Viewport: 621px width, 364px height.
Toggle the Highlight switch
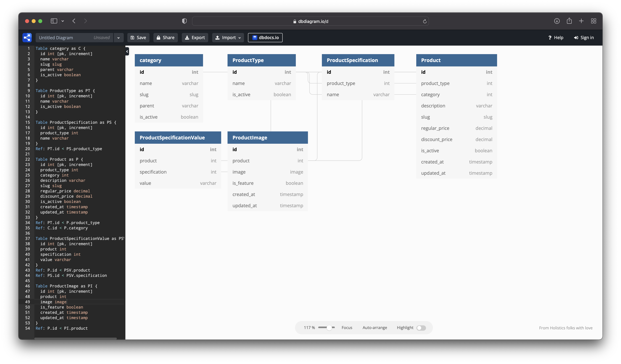tap(421, 328)
